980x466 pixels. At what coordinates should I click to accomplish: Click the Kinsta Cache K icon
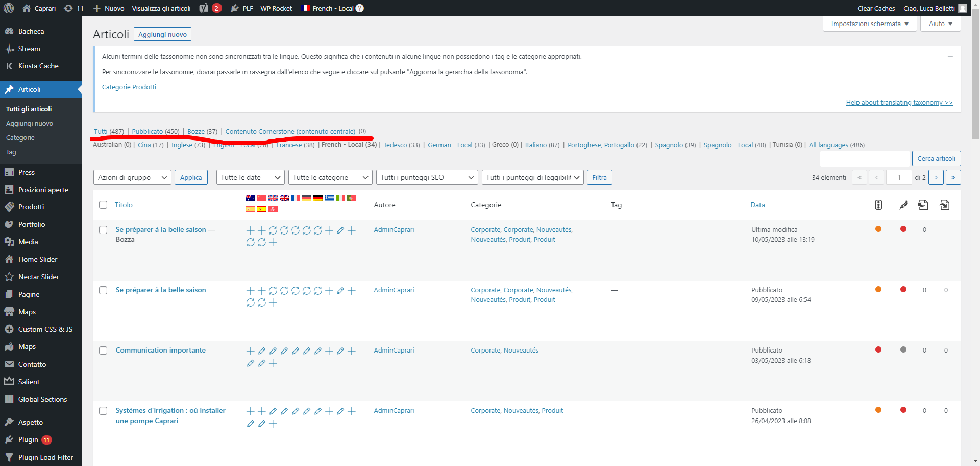[9, 66]
